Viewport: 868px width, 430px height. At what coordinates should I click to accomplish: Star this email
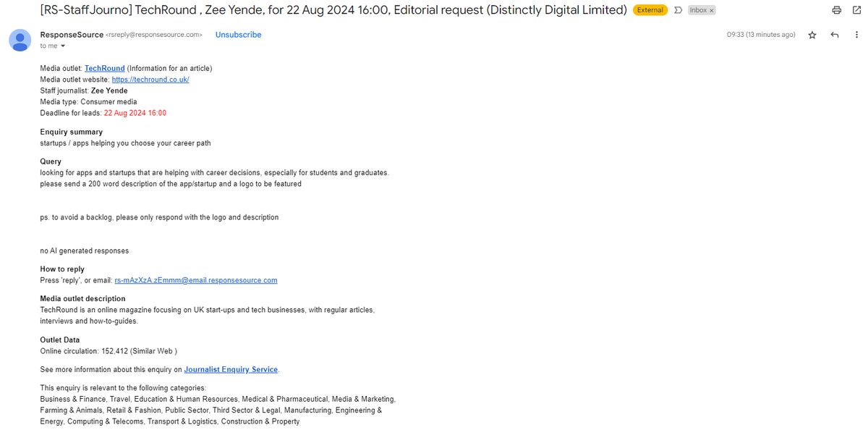812,35
